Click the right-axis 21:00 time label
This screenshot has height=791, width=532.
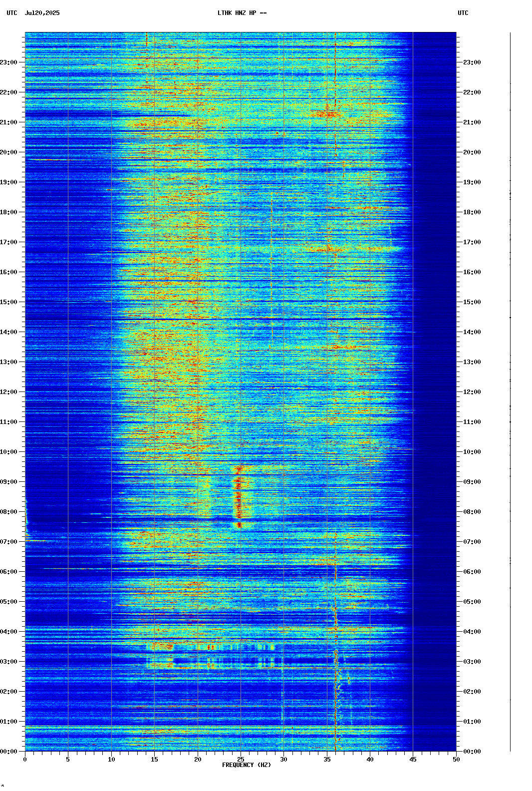472,122
